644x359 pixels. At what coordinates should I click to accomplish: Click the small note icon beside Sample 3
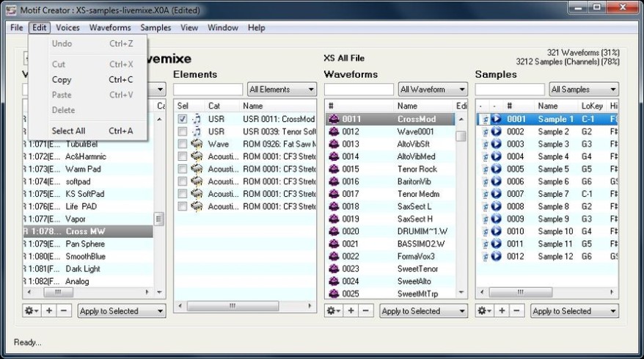coord(485,145)
